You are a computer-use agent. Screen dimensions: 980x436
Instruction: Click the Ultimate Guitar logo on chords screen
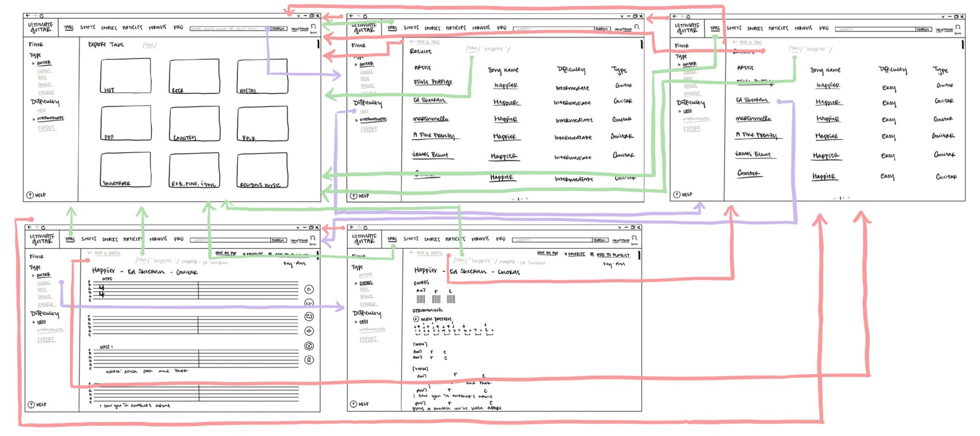pos(364,239)
